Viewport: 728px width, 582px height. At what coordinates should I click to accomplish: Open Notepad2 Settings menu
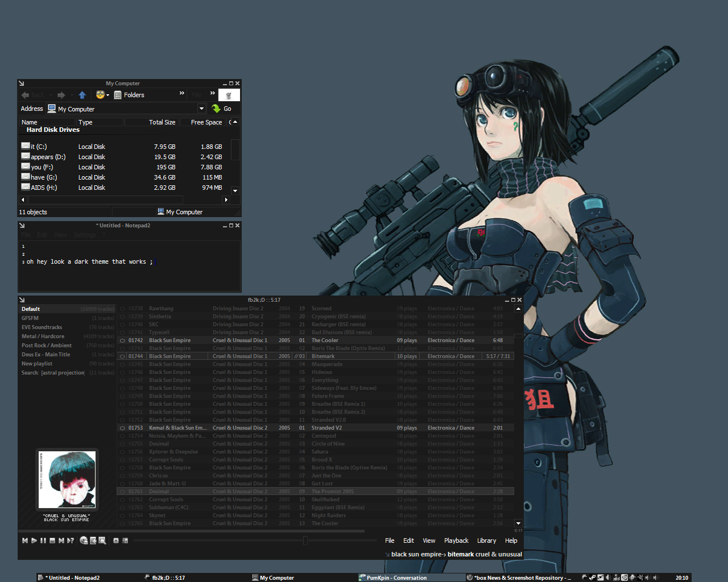[85, 235]
